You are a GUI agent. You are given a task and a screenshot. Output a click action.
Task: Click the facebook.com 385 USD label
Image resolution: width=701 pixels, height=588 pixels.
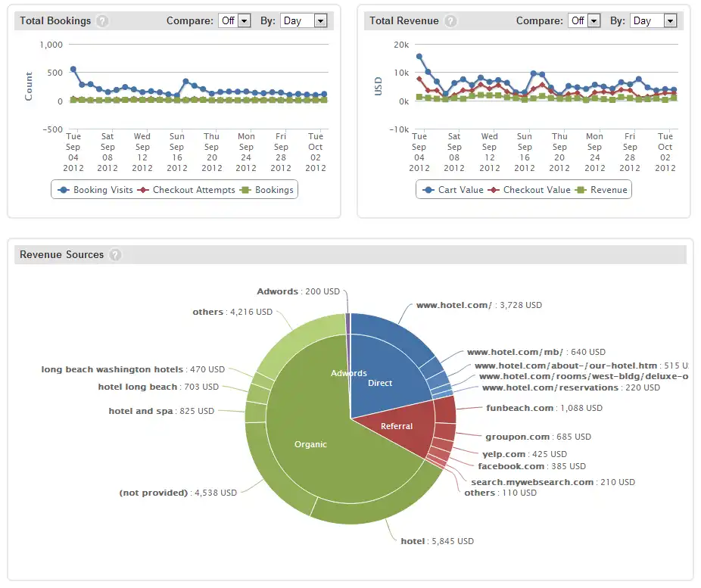pyautogui.click(x=531, y=466)
